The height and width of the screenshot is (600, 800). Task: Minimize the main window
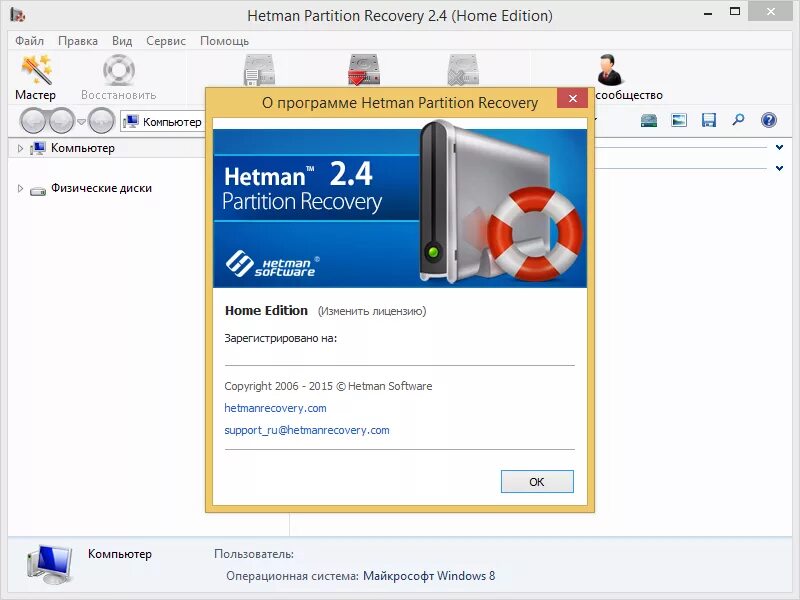pyautogui.click(x=708, y=13)
